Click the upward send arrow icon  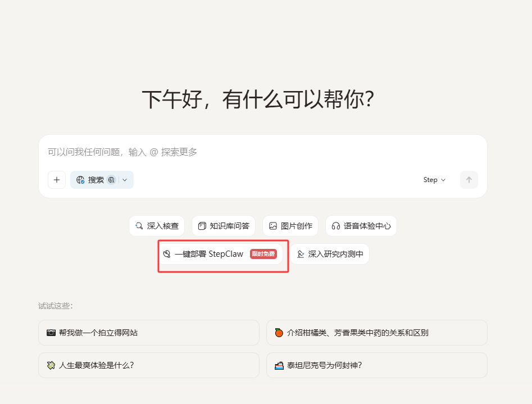[469, 180]
